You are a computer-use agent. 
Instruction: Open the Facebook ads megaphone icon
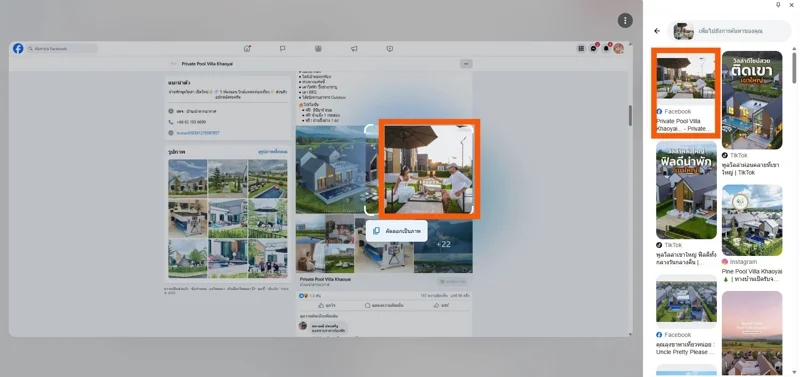tap(354, 48)
